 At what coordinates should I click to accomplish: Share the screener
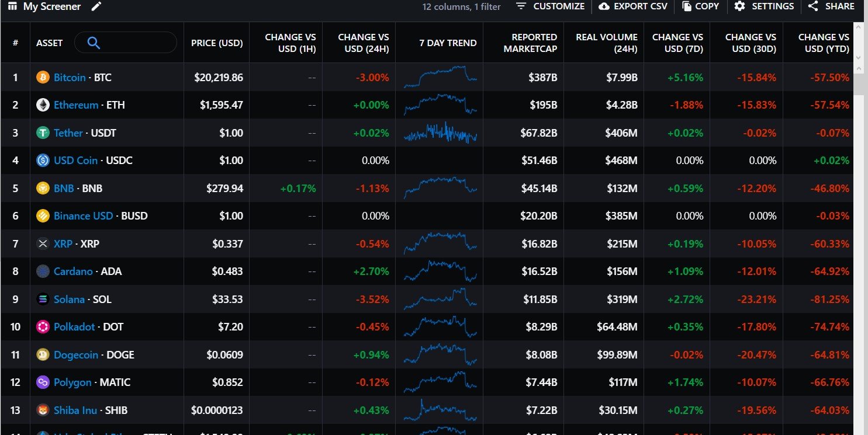tap(831, 6)
